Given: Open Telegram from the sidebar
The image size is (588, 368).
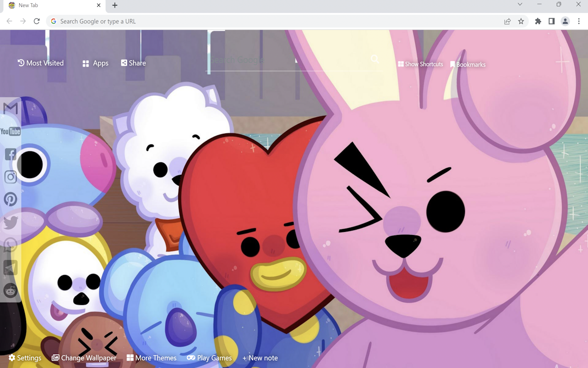Looking at the screenshot, I should click(10, 267).
